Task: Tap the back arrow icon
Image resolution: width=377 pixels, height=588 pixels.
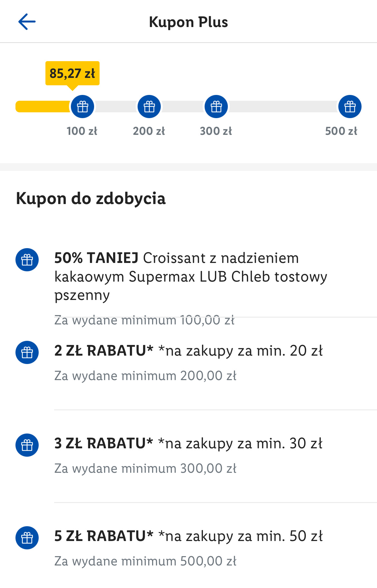Action: [x=27, y=22]
